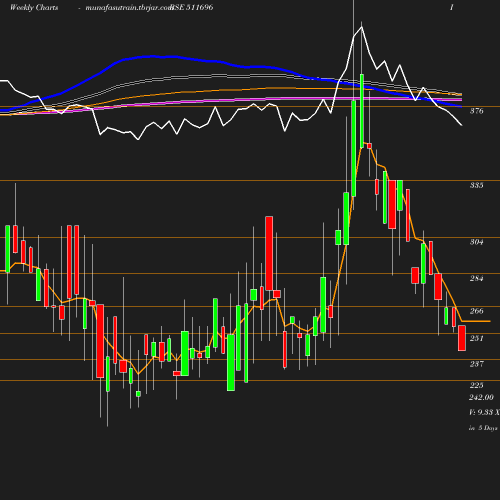Click the 242.00 last price value

point(481,397)
